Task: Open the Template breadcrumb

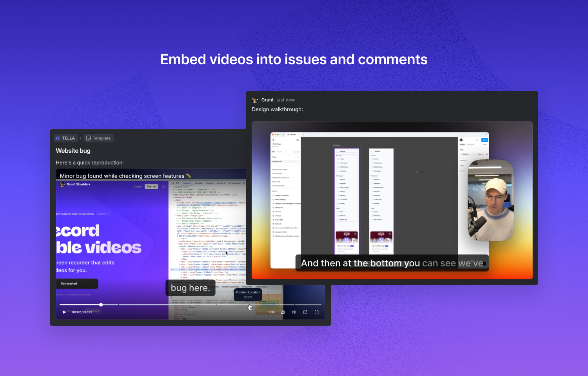Action: point(98,138)
